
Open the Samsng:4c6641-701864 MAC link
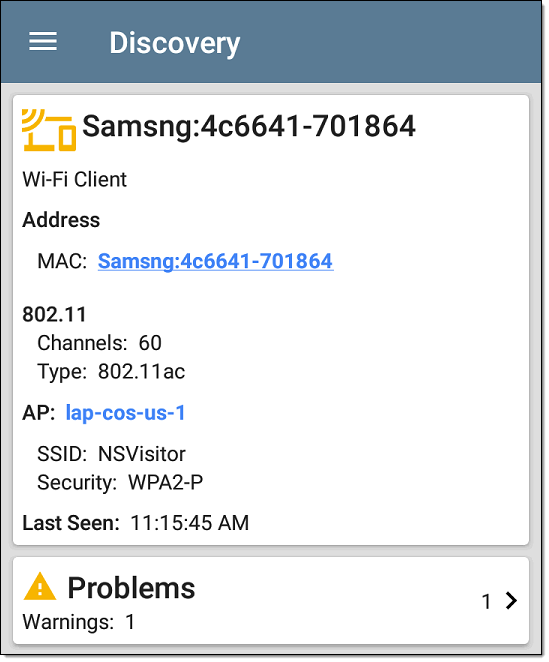(x=215, y=261)
